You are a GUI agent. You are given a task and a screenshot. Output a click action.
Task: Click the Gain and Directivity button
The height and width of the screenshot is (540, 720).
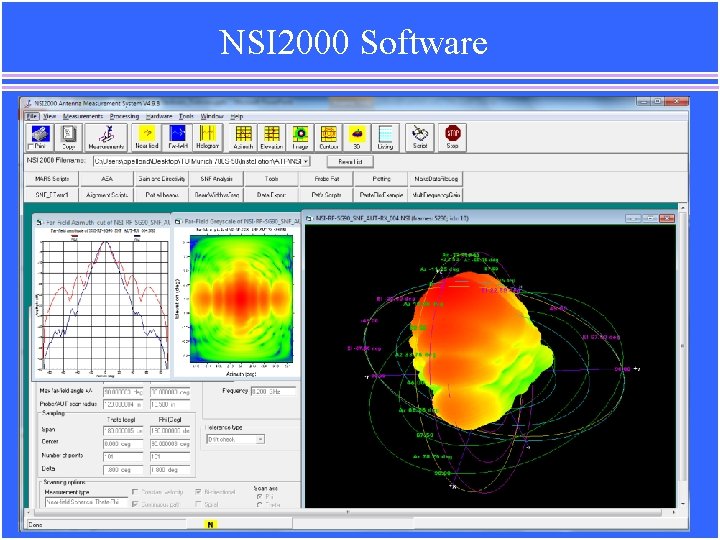[162, 179]
